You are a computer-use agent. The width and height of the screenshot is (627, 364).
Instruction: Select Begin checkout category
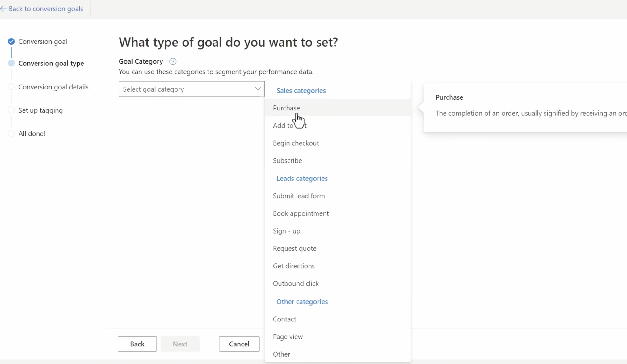tap(338, 143)
